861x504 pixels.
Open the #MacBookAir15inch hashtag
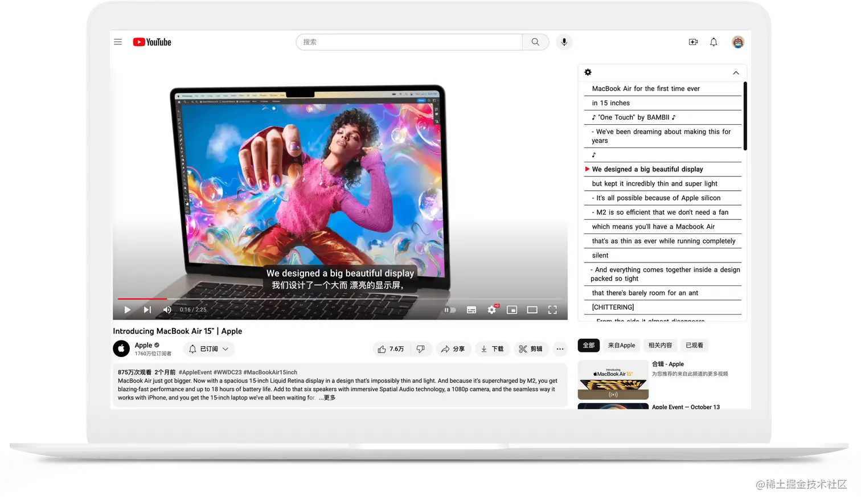[x=270, y=372]
